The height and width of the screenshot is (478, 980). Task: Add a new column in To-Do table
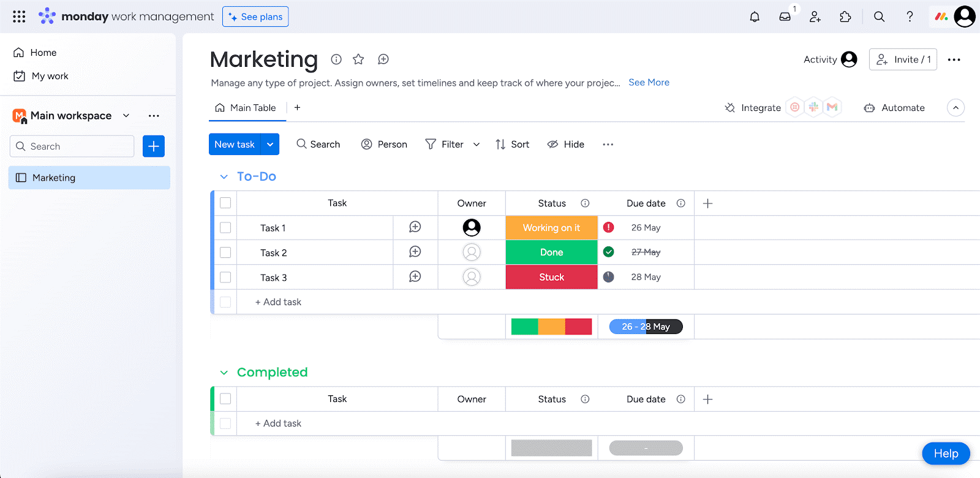click(707, 203)
